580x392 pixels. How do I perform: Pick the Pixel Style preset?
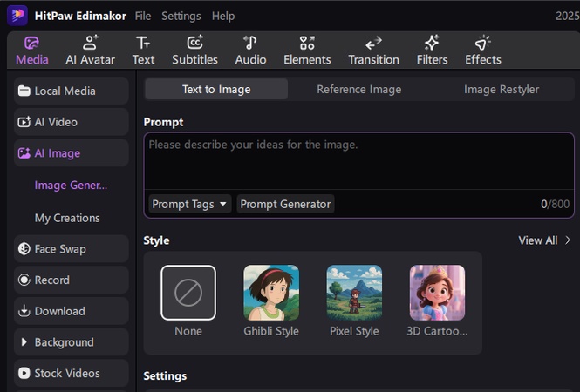pyautogui.click(x=354, y=293)
